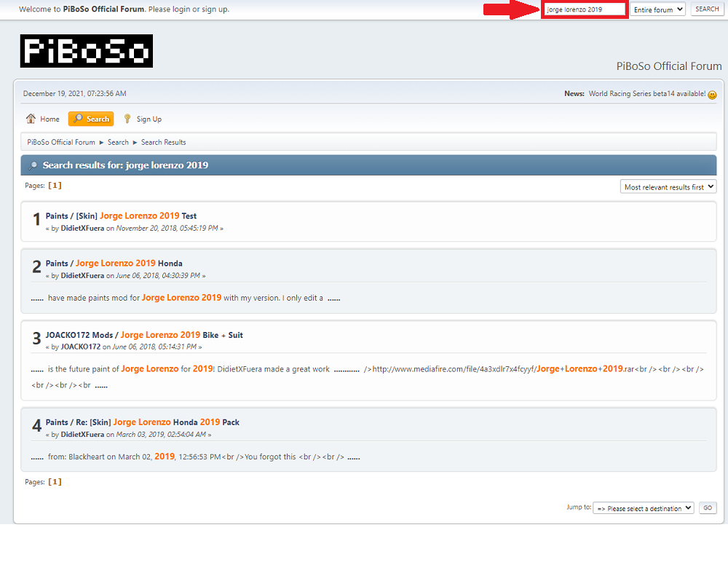Click page number 1 above results
This screenshot has width=728, height=581.
point(55,186)
